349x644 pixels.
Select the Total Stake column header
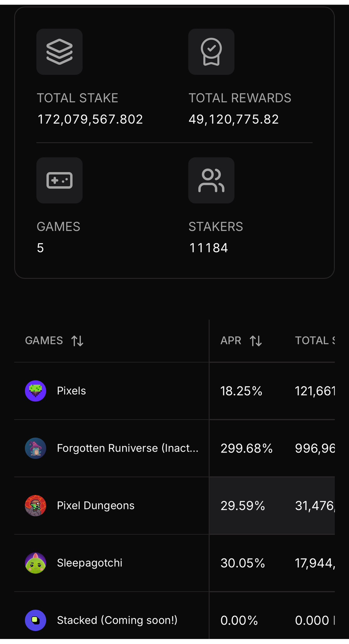click(x=314, y=341)
